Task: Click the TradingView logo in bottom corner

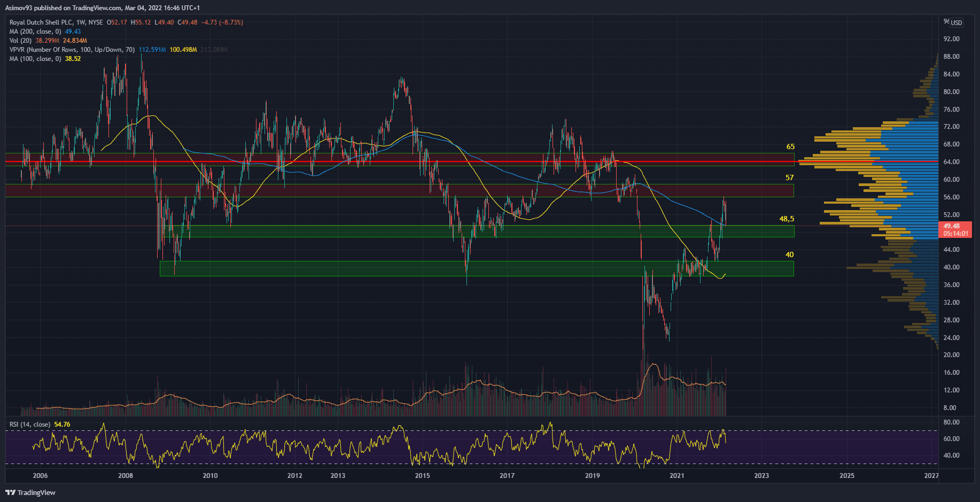Action: point(30,492)
